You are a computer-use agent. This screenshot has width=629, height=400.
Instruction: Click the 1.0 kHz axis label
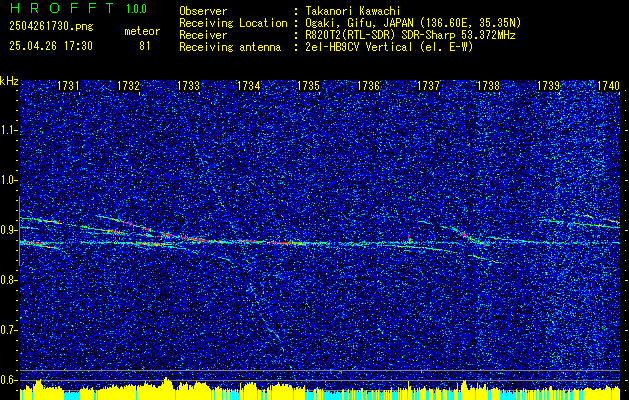(8, 181)
